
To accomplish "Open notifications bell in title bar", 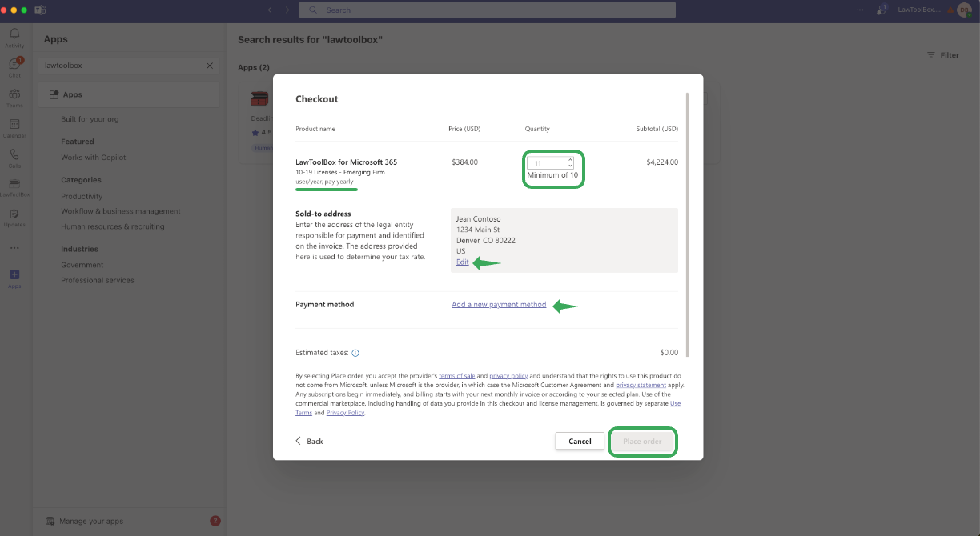I will pyautogui.click(x=881, y=10).
